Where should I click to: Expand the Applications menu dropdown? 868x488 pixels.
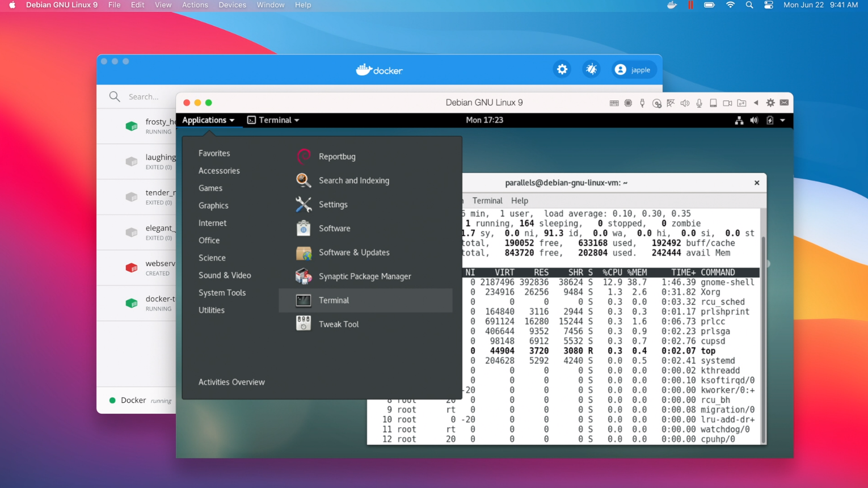point(208,120)
